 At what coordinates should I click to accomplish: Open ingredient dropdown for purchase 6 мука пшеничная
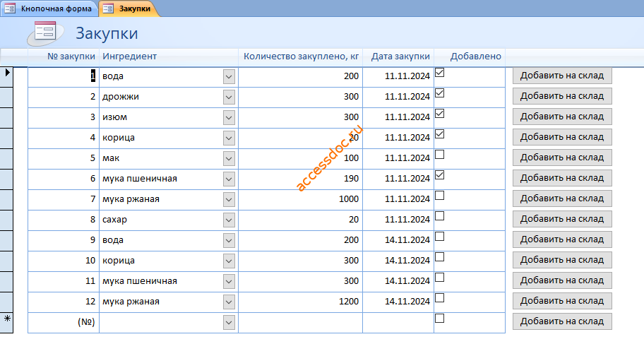229,179
